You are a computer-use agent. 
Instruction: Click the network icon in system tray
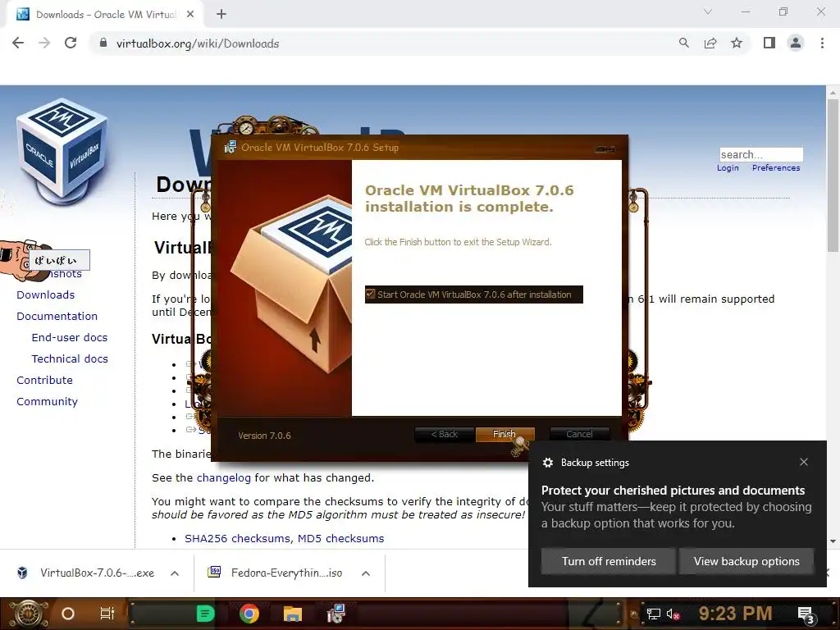654,614
